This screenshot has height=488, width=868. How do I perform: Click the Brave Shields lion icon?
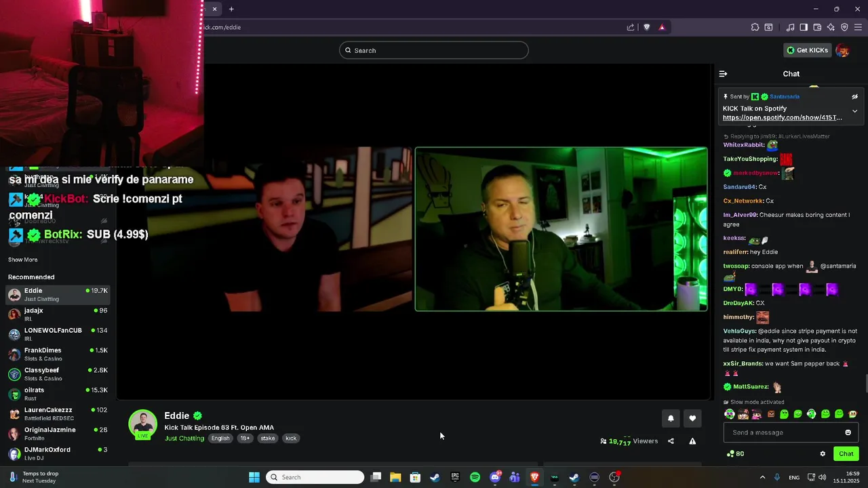click(x=647, y=27)
